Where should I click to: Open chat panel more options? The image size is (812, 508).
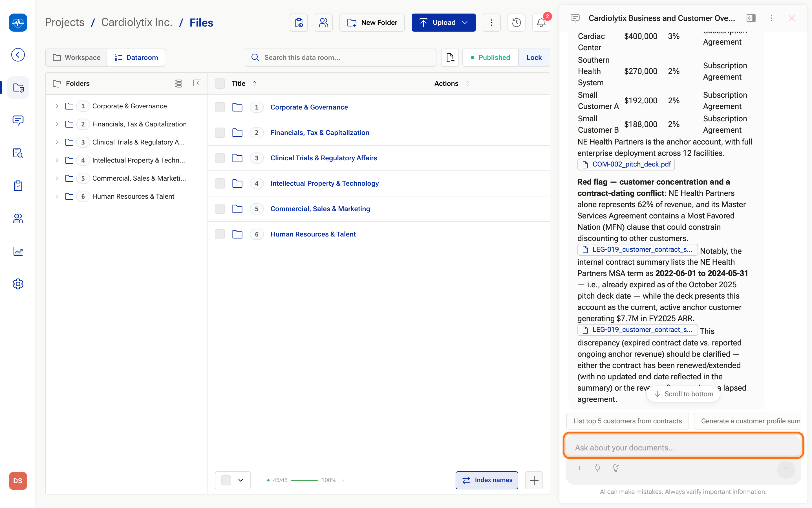771,18
